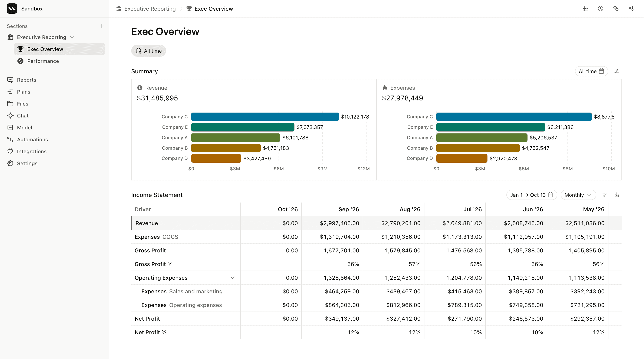Open page settings adjustments icon
Screen dimensions: 644x359
click(631, 9)
